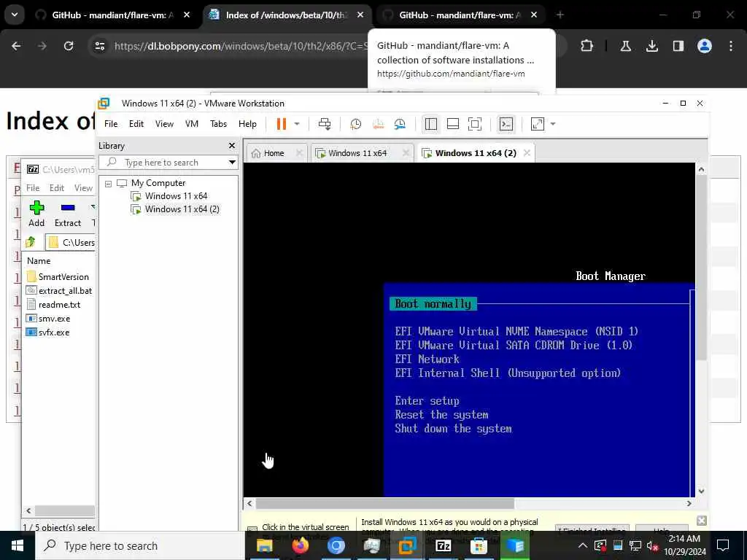Screen dimensions: 747x560
Task: Open the Microsoft Store taskbar icon
Action: click(479, 545)
